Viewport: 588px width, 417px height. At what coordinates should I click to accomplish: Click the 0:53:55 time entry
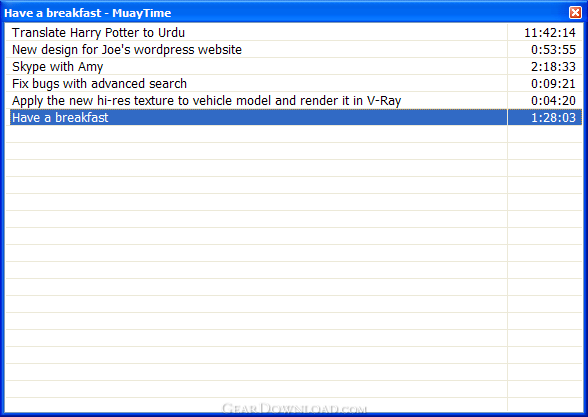(553, 50)
